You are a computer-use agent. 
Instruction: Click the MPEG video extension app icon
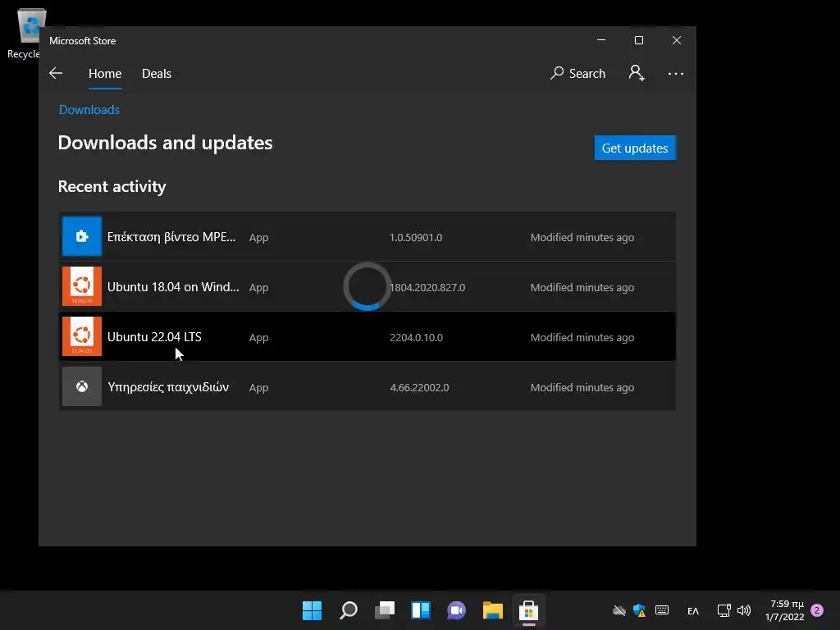(x=82, y=236)
